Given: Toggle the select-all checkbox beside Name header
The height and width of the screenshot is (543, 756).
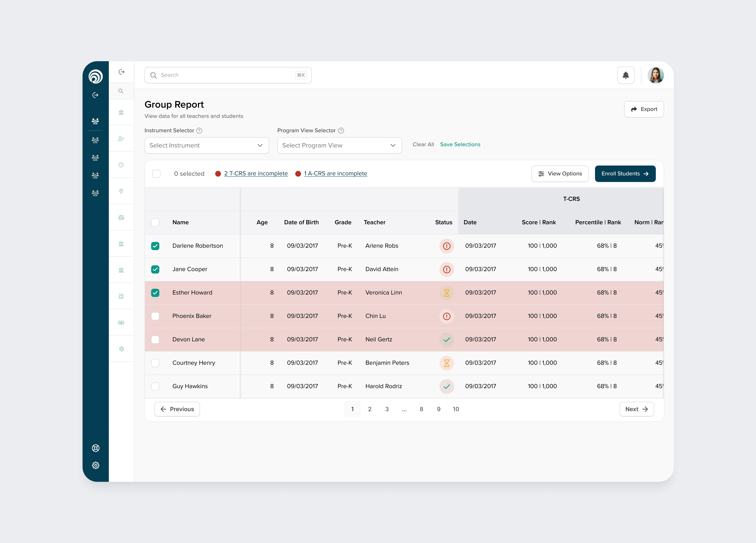Looking at the screenshot, I should 155,222.
